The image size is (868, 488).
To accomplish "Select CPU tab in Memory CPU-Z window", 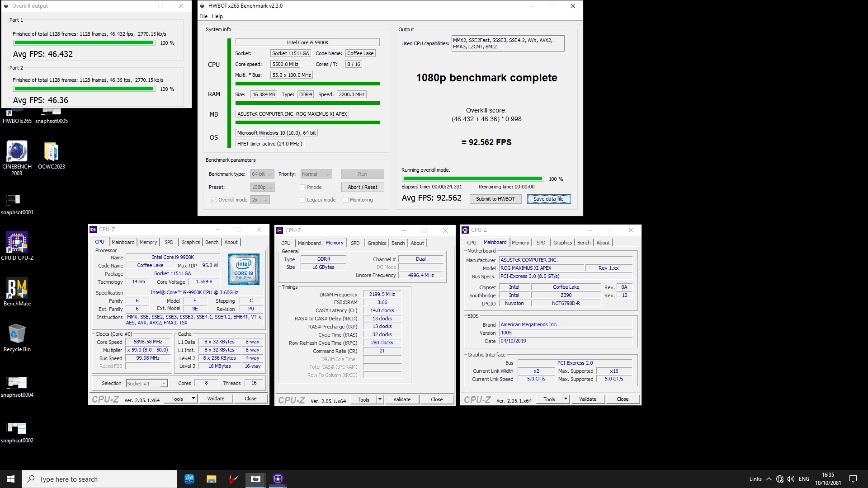I will click(286, 243).
